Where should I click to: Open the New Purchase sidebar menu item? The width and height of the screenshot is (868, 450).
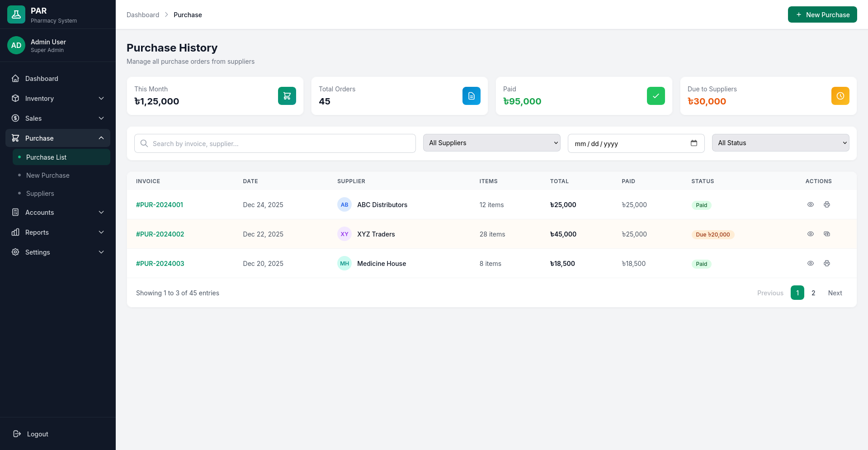48,175
